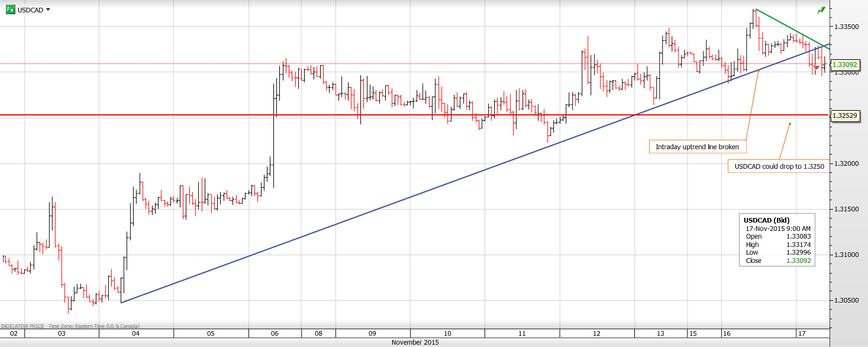Click date 09 on time axis
This screenshot has height=347, width=868.
click(x=372, y=334)
